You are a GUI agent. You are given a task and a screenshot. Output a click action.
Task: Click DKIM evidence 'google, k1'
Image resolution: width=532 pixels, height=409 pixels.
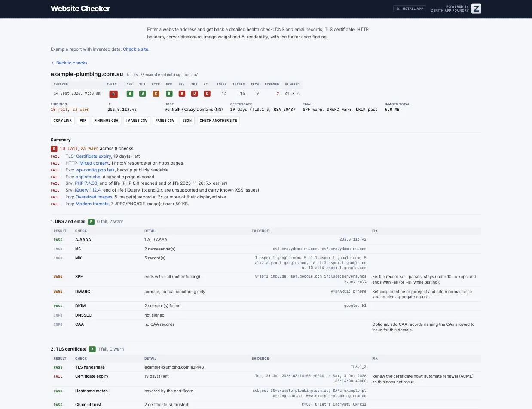(x=355, y=306)
